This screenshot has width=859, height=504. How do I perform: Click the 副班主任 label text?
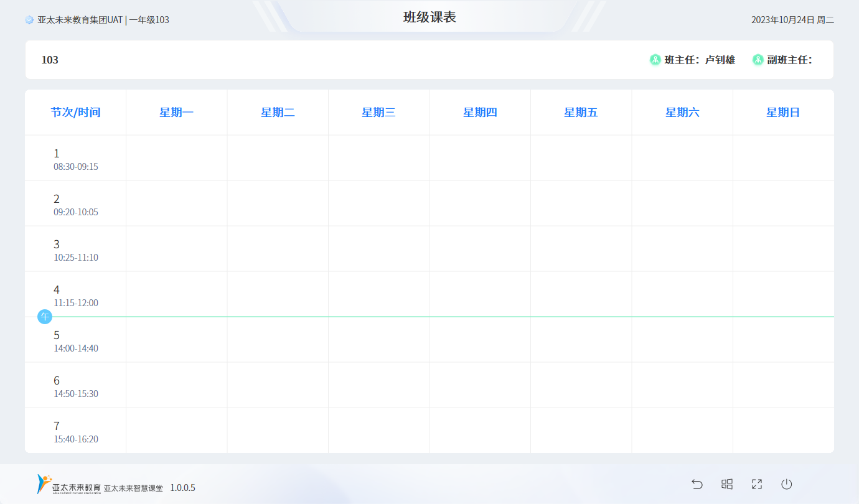[x=790, y=60]
